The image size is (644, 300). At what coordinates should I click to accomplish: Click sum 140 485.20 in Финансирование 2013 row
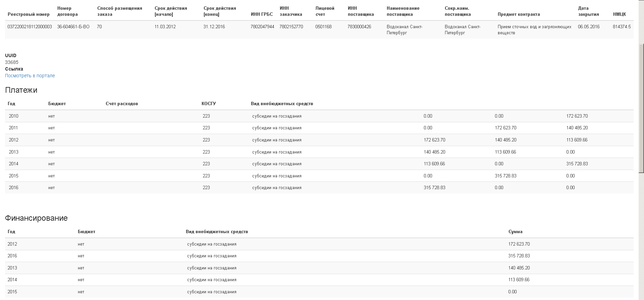coord(519,268)
